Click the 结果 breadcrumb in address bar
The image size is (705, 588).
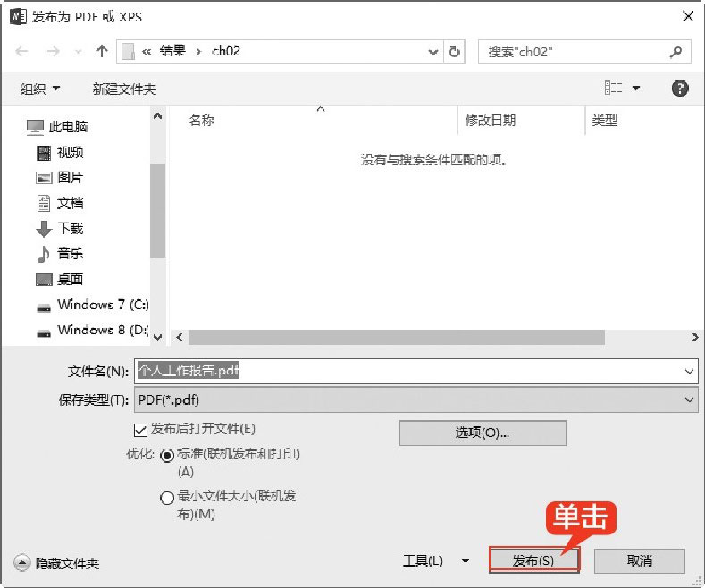[x=172, y=51]
